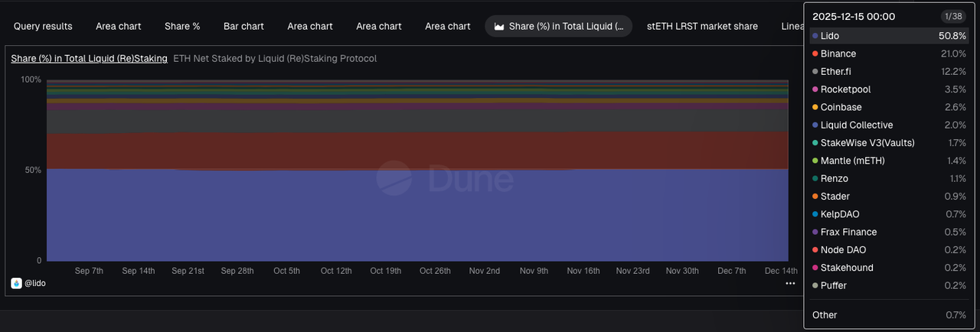Select the Renzo legend entry
Image resolution: width=980 pixels, height=332 pixels.
coord(888,178)
